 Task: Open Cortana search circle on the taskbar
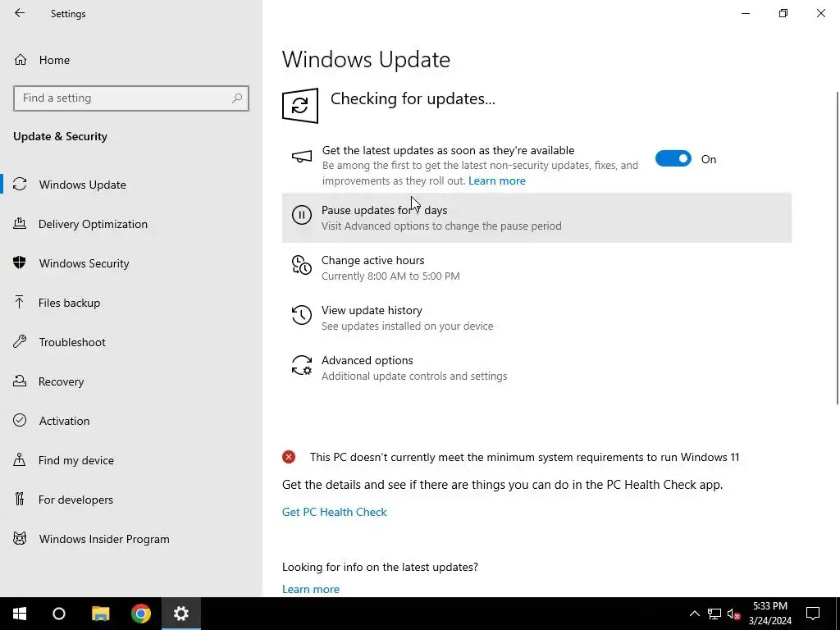pyautogui.click(x=59, y=614)
